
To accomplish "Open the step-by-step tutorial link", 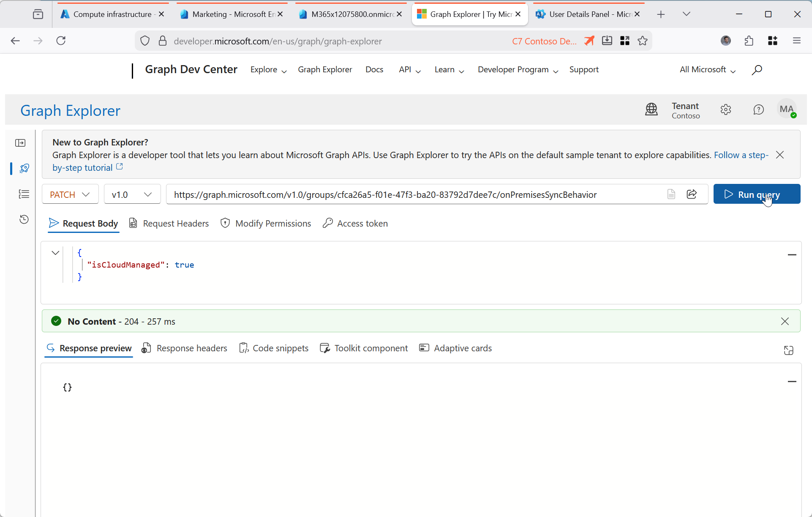I will point(83,168).
